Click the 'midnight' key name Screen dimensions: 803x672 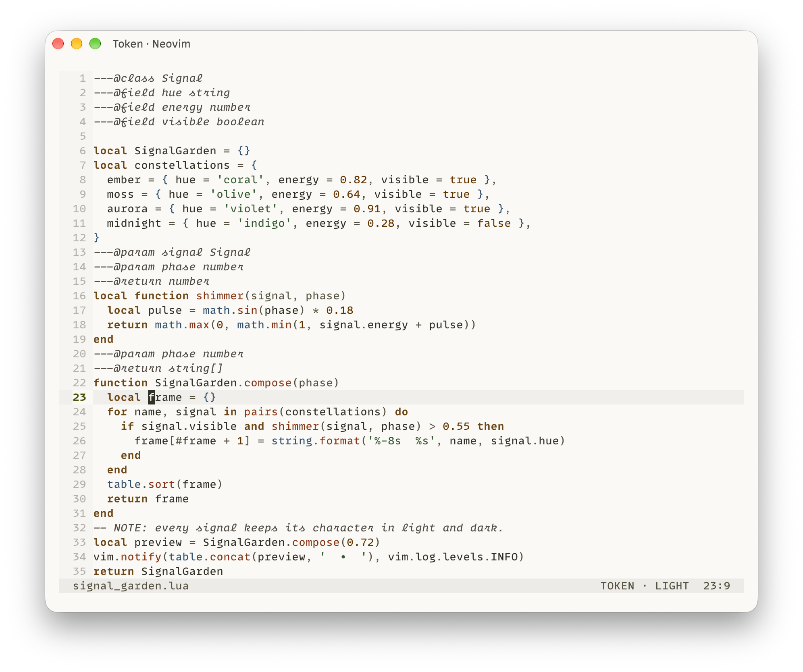(134, 223)
